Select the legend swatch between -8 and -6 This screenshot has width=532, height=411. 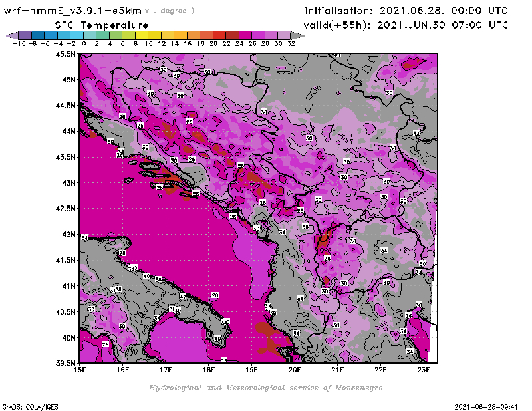click(x=38, y=35)
